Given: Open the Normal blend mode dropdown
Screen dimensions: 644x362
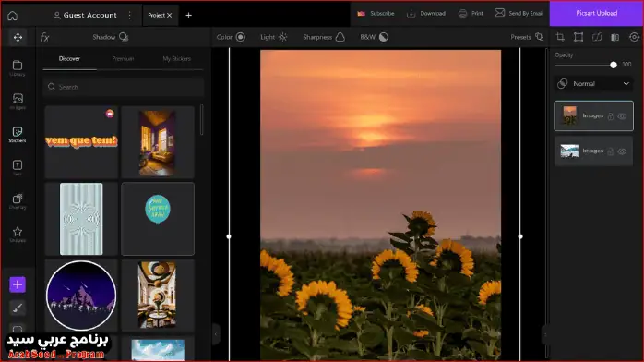Looking at the screenshot, I should (x=593, y=84).
